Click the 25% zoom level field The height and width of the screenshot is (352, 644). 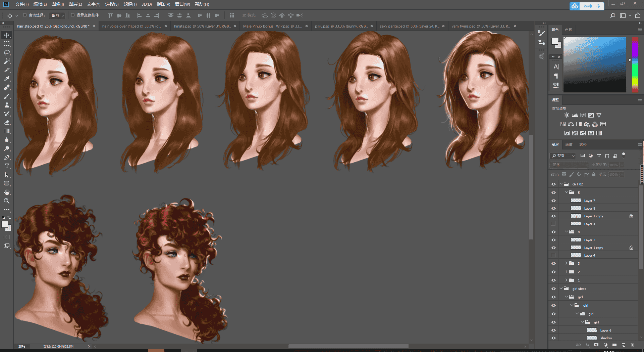pyautogui.click(x=22, y=346)
